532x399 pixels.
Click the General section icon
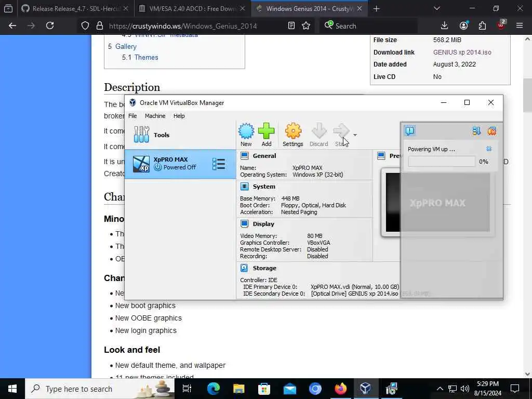point(244,156)
